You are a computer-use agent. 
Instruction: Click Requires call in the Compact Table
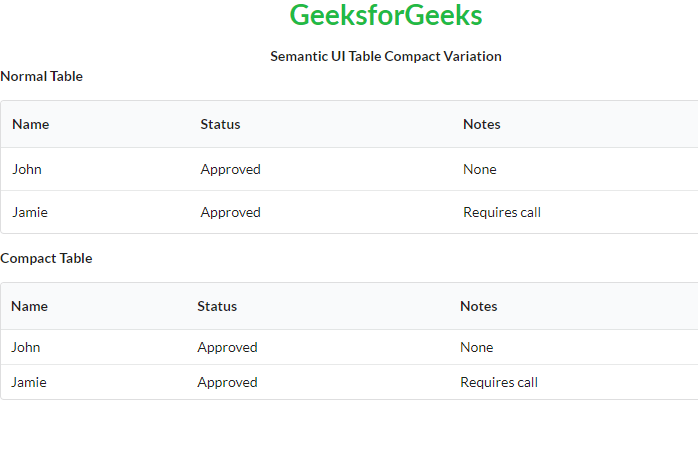(x=498, y=382)
